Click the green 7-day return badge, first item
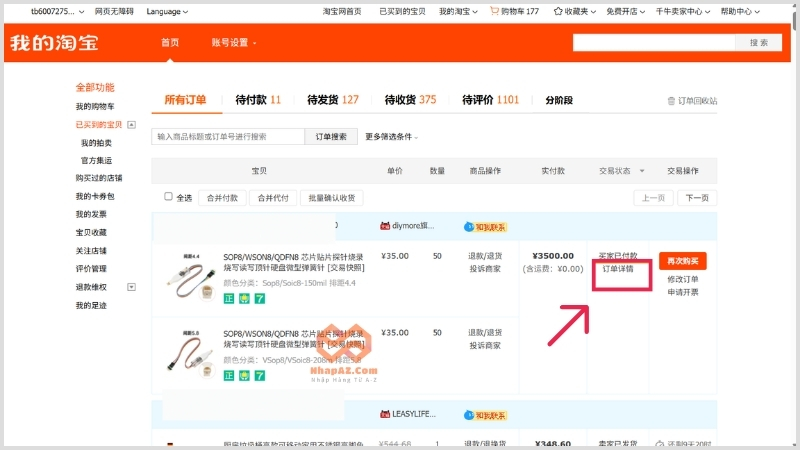The image size is (800, 450). click(x=260, y=298)
